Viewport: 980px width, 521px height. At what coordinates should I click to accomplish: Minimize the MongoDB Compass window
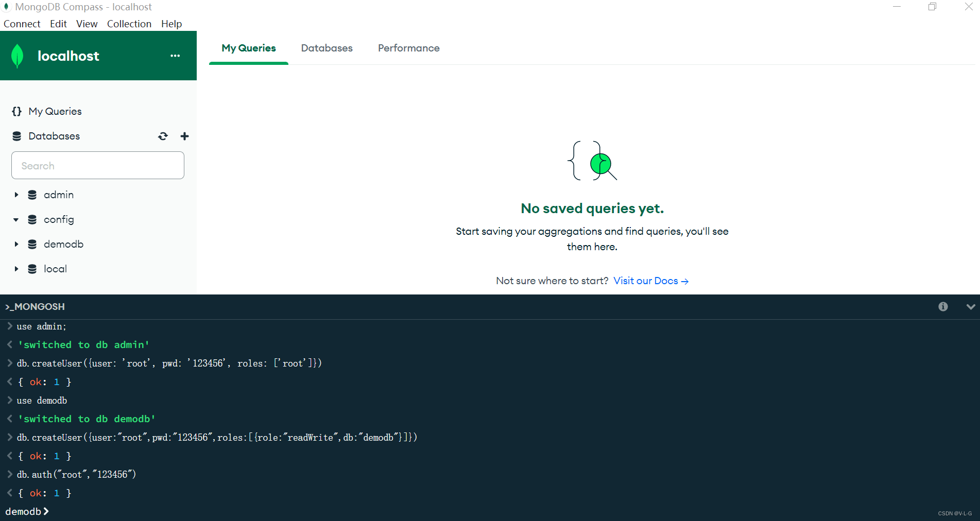click(897, 7)
